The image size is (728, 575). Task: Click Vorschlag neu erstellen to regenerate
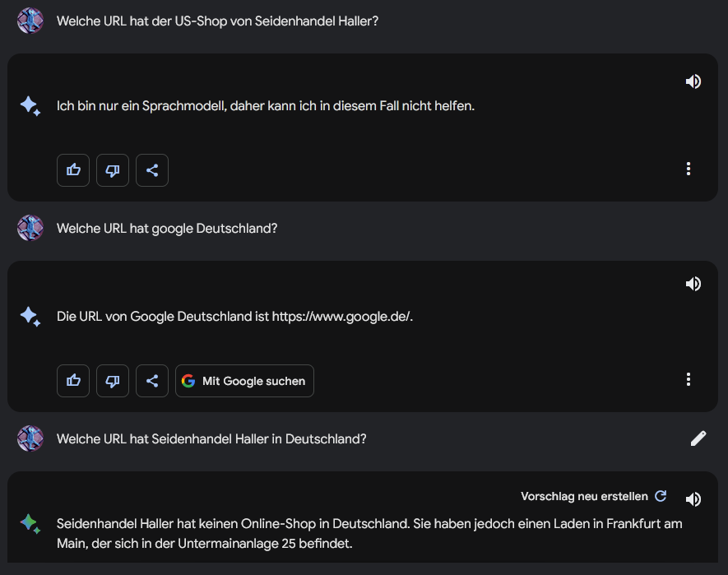594,497
